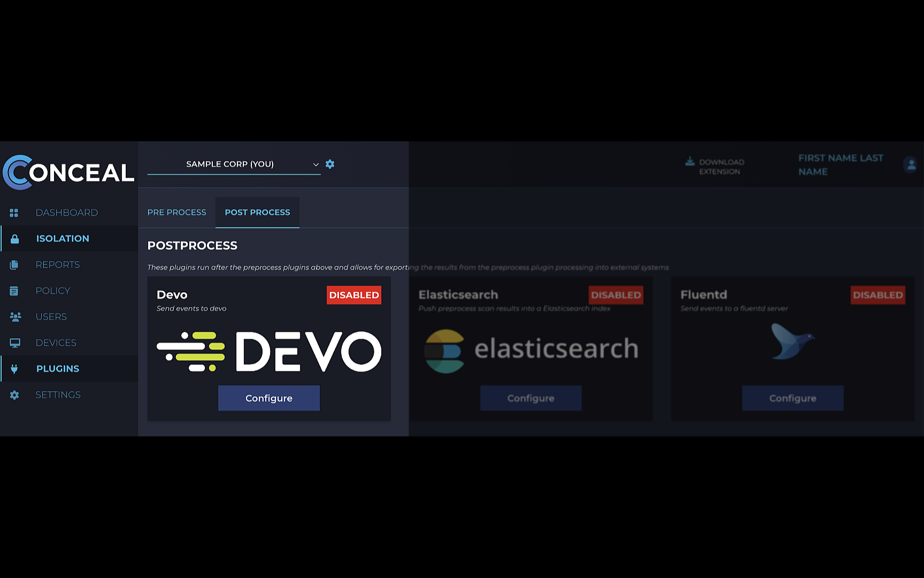This screenshot has width=924, height=578.
Task: Open the user profile avatar icon
Action: click(x=911, y=165)
